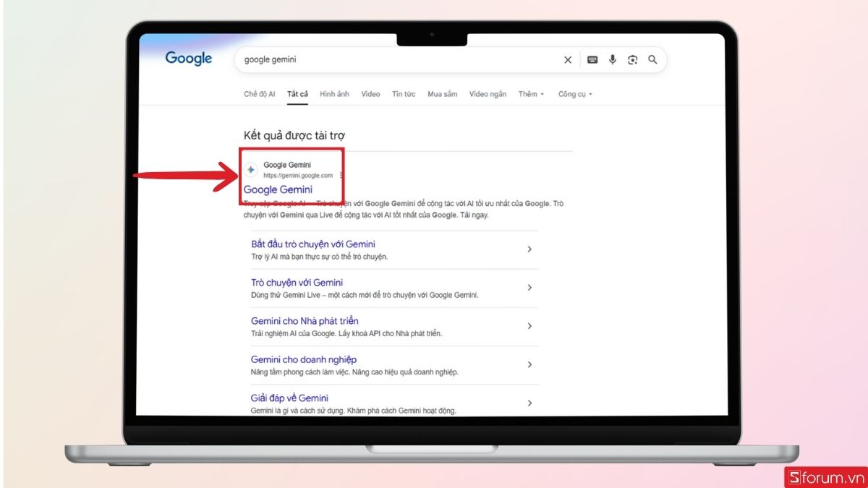Switch to the Tin tức tab
This screenshot has height=488, width=868.
point(403,93)
